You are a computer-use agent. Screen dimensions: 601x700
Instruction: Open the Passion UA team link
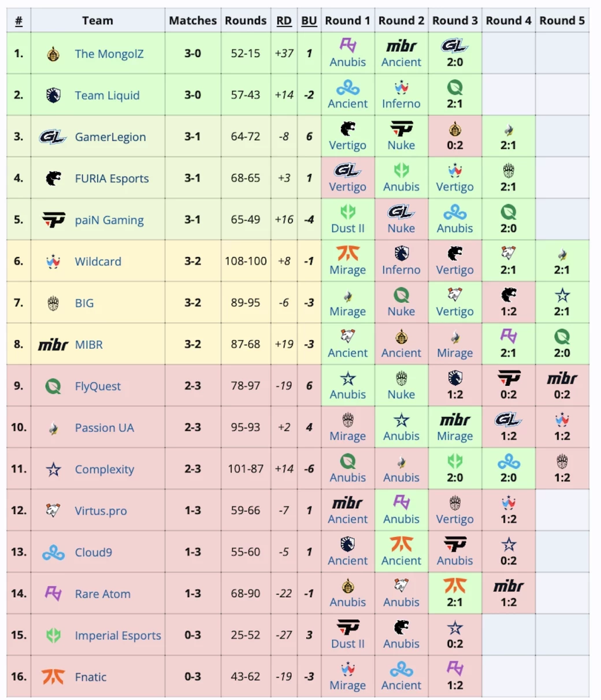pyautogui.click(x=104, y=428)
